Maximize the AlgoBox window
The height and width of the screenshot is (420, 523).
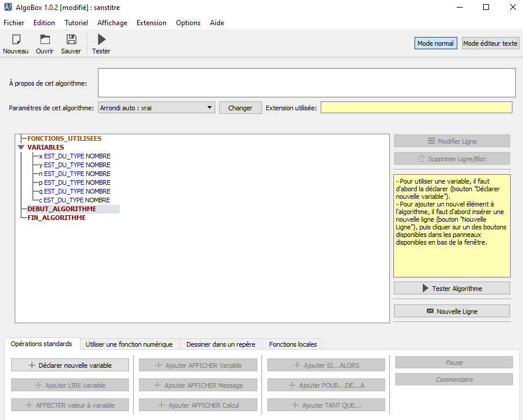486,8
